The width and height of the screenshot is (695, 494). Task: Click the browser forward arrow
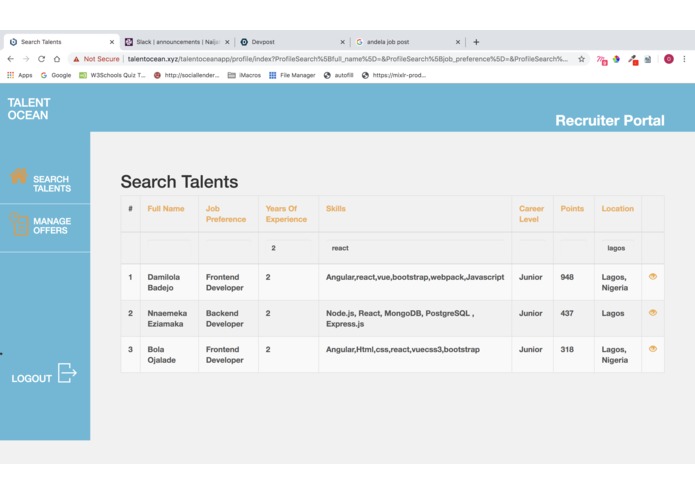pos(26,59)
